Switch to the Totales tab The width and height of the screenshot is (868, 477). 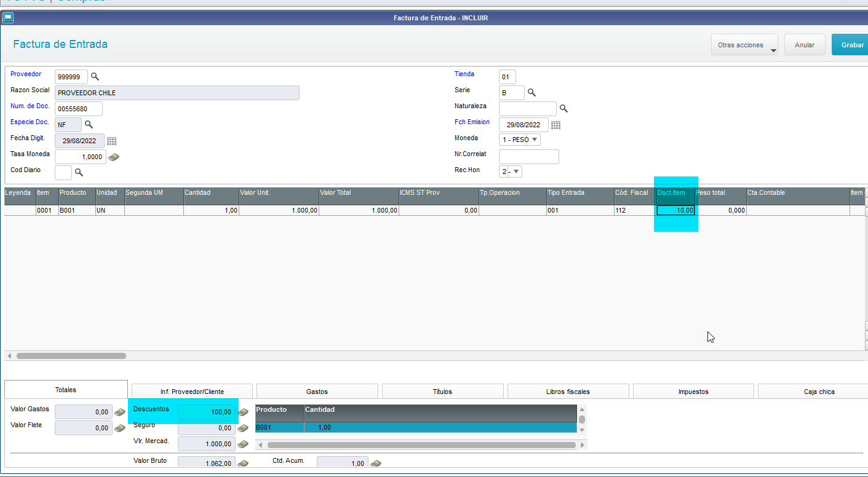point(66,390)
